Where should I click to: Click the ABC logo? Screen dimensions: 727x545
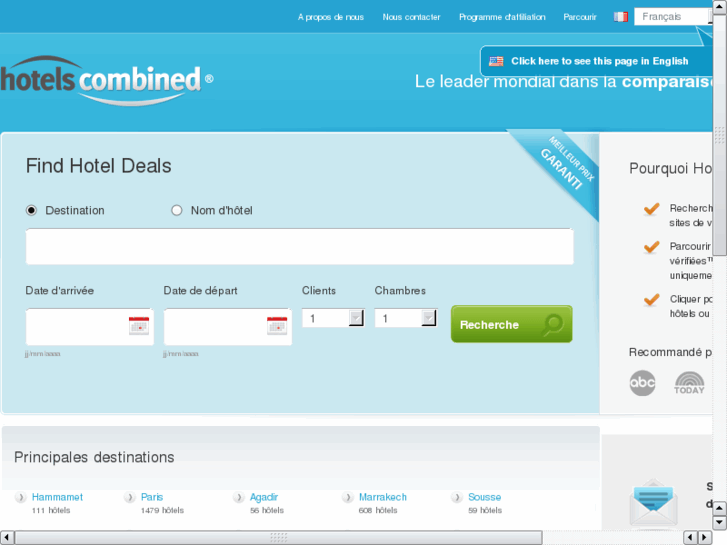(642, 383)
